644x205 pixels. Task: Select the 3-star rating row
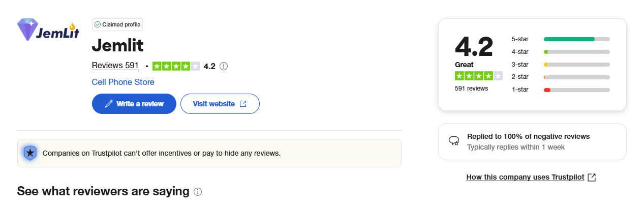pyautogui.click(x=560, y=65)
